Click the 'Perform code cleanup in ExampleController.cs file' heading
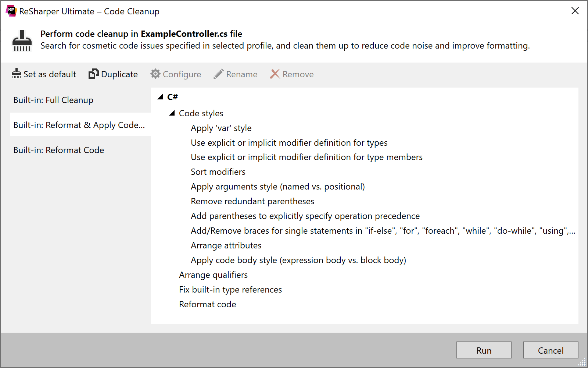The width and height of the screenshot is (588, 368). tap(141, 34)
